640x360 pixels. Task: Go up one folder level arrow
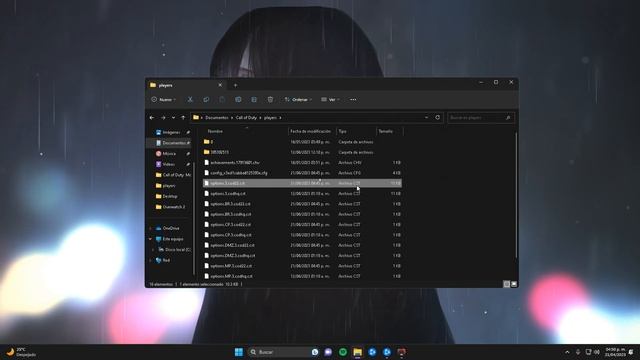183,118
